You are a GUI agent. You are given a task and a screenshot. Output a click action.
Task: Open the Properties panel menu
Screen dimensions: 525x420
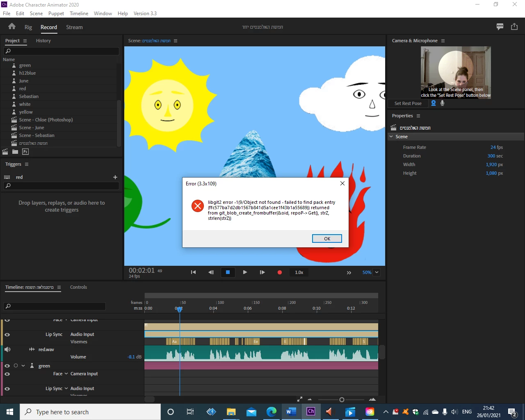point(418,116)
